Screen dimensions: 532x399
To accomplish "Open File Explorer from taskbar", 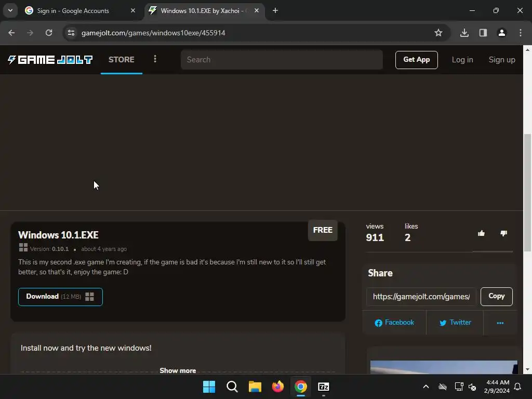I will pyautogui.click(x=255, y=387).
